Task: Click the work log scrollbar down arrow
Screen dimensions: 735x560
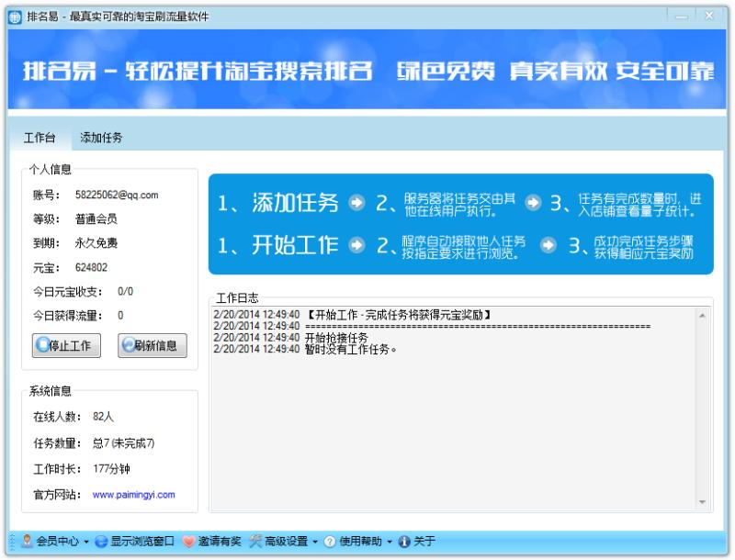Action: 704,502
